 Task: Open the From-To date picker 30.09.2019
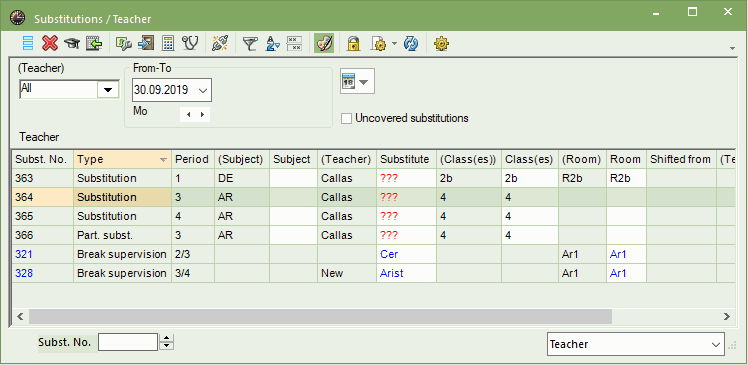(203, 90)
